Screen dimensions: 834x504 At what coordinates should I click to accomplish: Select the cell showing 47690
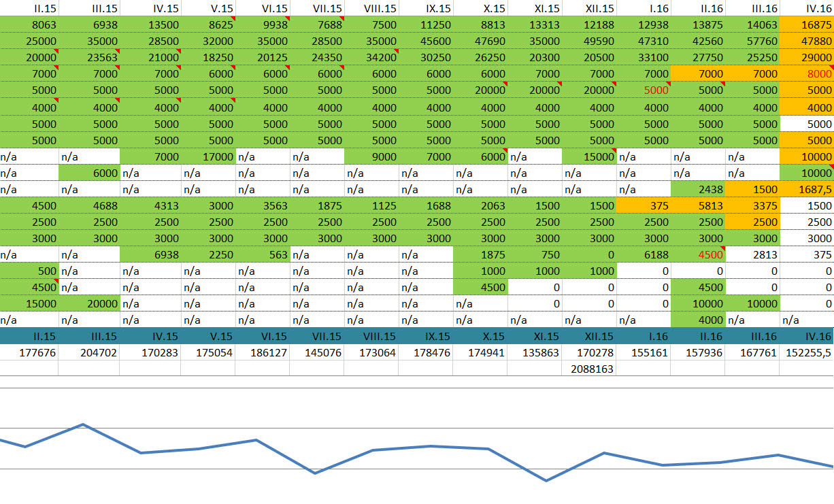[480, 41]
